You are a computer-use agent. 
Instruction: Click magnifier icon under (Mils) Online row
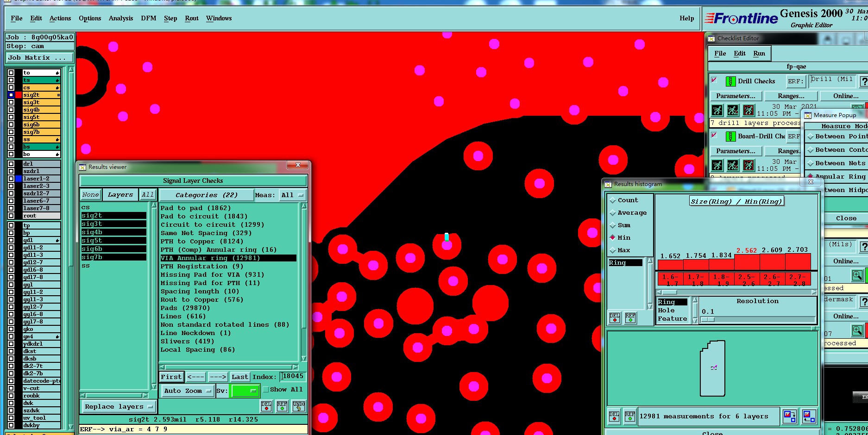click(857, 275)
